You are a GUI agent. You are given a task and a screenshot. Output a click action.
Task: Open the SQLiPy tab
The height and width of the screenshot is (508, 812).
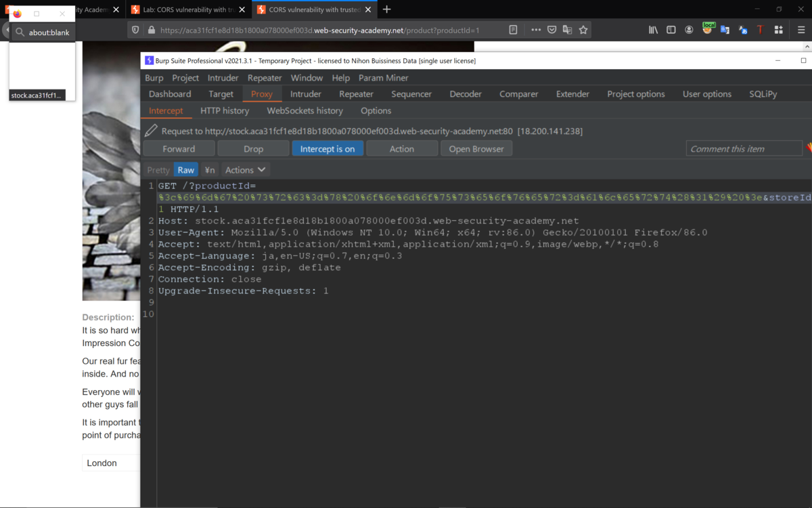pos(763,94)
